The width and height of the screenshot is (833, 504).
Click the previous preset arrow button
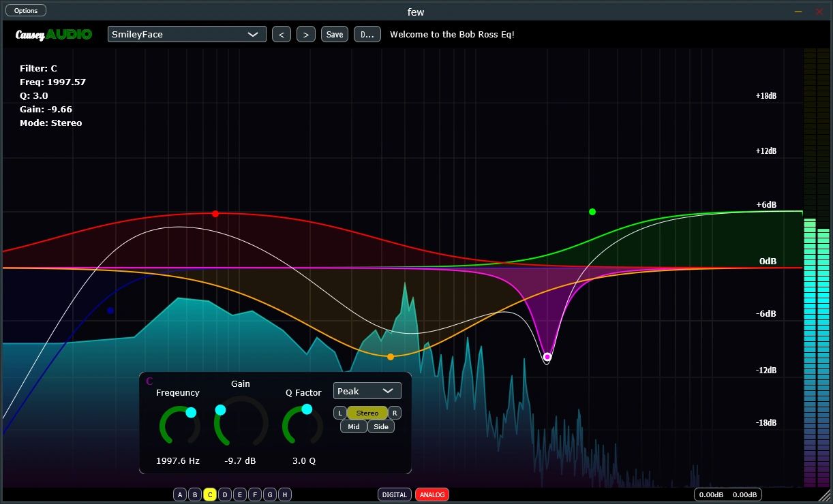point(282,34)
